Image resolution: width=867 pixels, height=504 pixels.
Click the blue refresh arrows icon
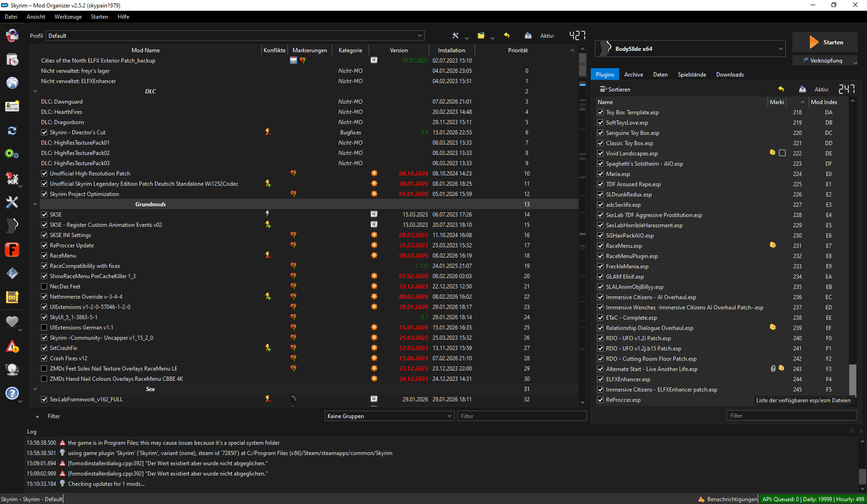pos(12,131)
